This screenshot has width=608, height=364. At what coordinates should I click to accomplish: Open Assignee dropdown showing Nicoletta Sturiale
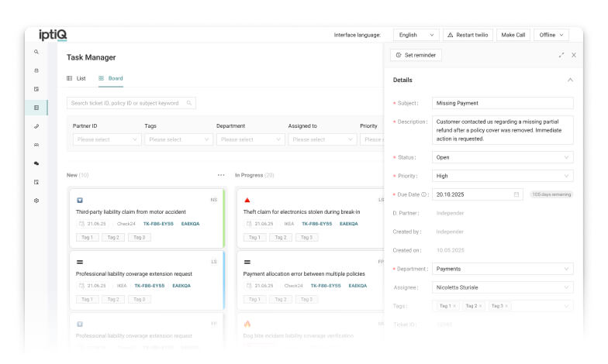[x=503, y=287]
